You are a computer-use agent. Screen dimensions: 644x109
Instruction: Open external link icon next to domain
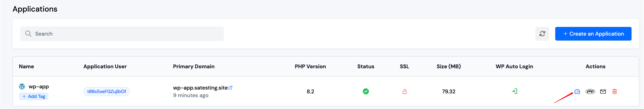230,88
